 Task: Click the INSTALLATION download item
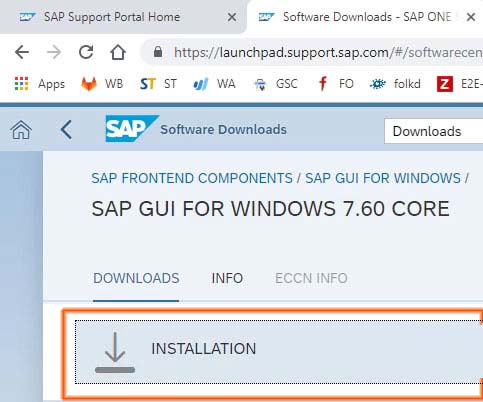pyautogui.click(x=279, y=352)
